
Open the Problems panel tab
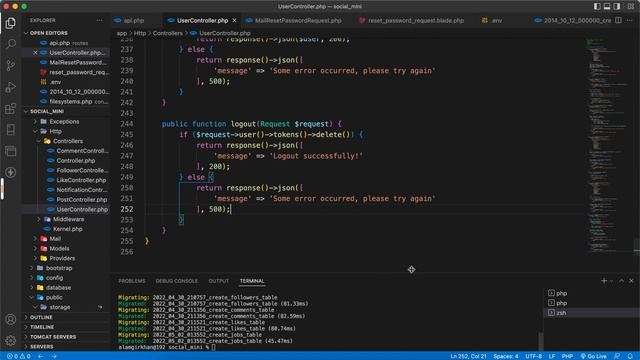coord(131,281)
